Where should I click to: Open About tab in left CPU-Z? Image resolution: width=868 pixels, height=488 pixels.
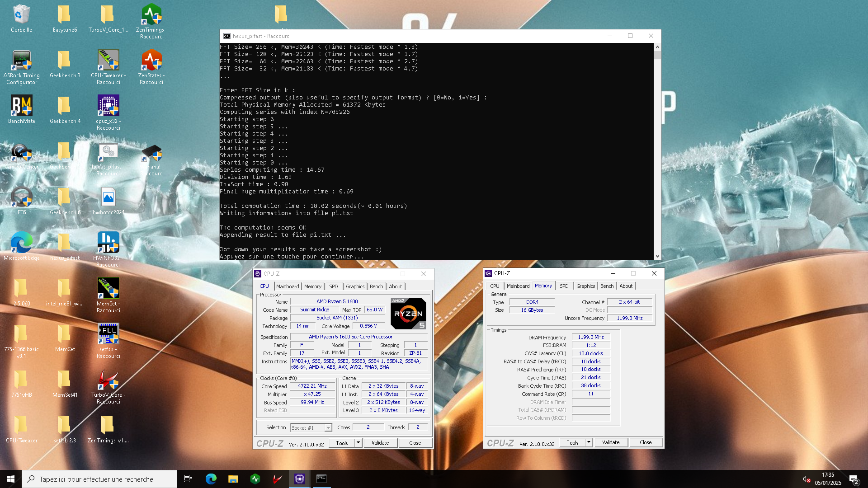(x=396, y=286)
